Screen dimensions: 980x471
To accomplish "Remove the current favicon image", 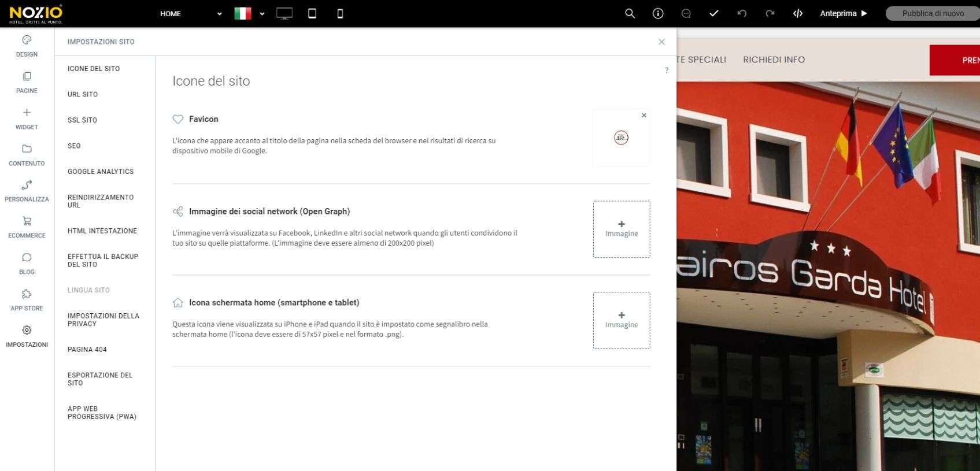I will click(644, 116).
